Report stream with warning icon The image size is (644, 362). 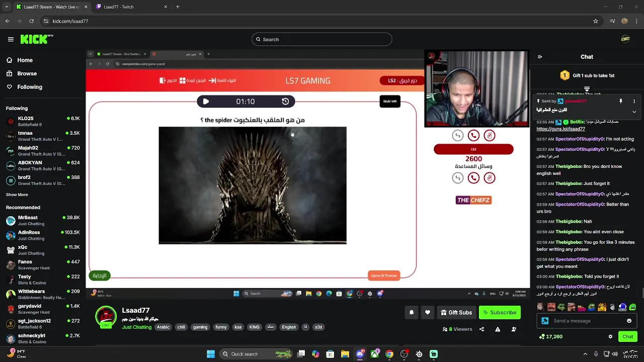(x=498, y=329)
